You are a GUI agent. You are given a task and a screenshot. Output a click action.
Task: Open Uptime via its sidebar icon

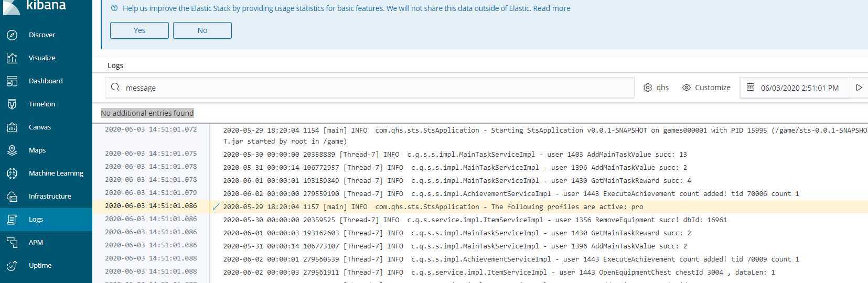pos(12,265)
